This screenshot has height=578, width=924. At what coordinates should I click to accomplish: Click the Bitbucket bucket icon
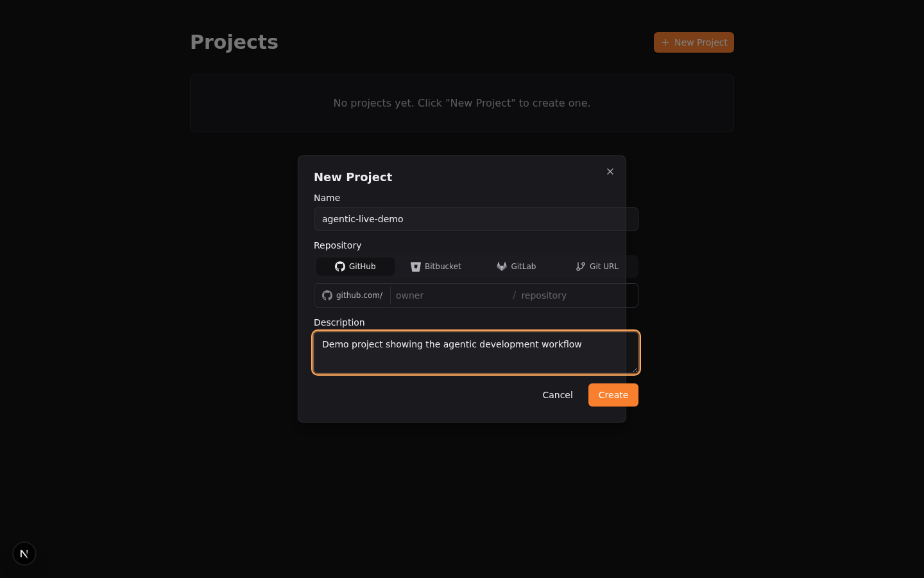pyautogui.click(x=416, y=267)
